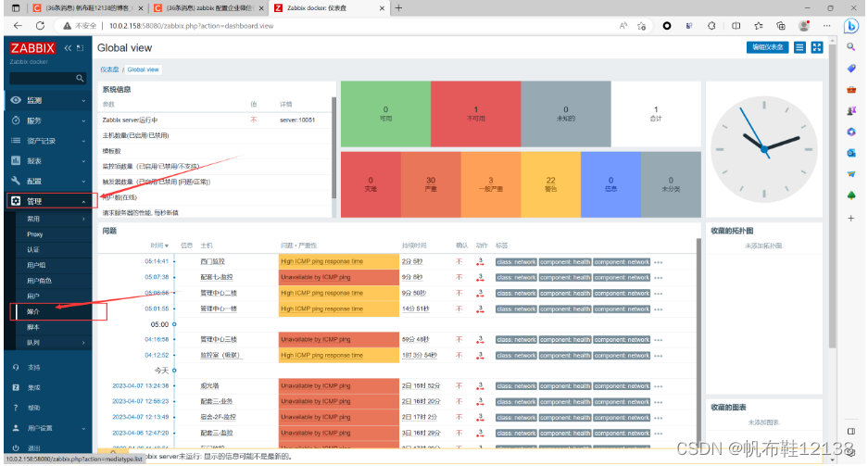This screenshot has width=868, height=466.
Task: Click the ZABBIX logo
Action: 32,48
